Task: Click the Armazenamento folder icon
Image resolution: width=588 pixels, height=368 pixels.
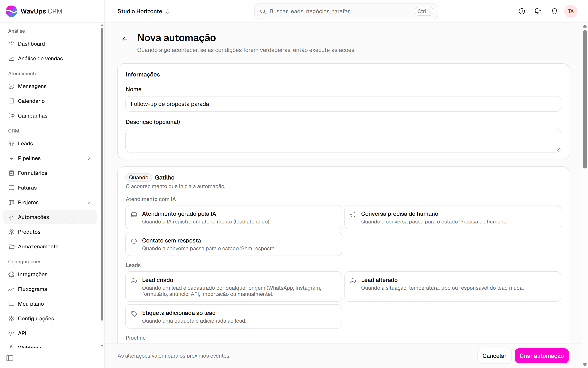Action: tap(11, 247)
